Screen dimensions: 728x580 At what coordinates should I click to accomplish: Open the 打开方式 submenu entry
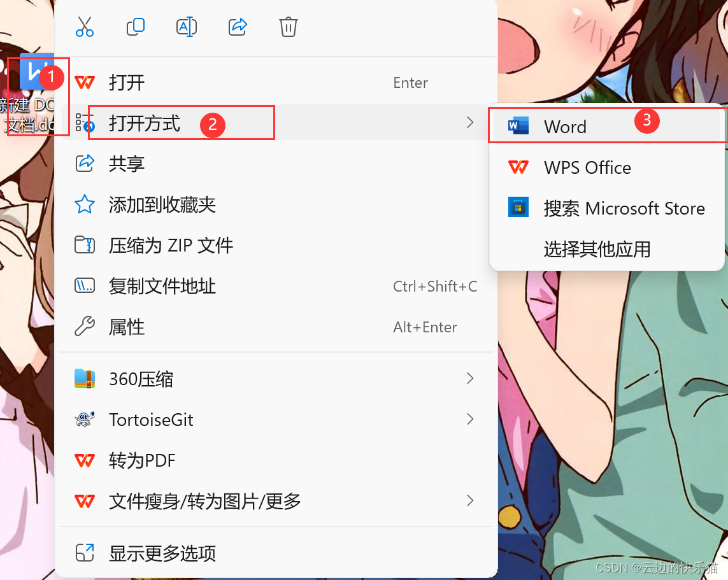(x=276, y=123)
